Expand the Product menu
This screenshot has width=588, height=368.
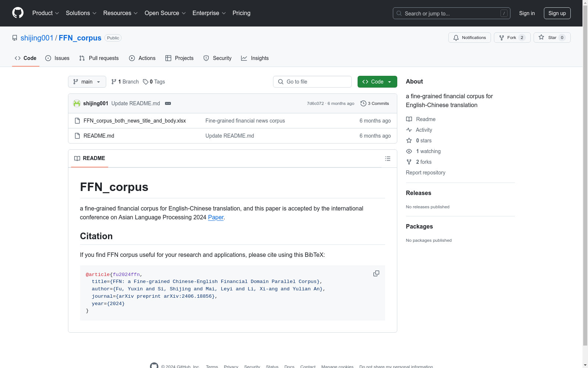(x=46, y=13)
